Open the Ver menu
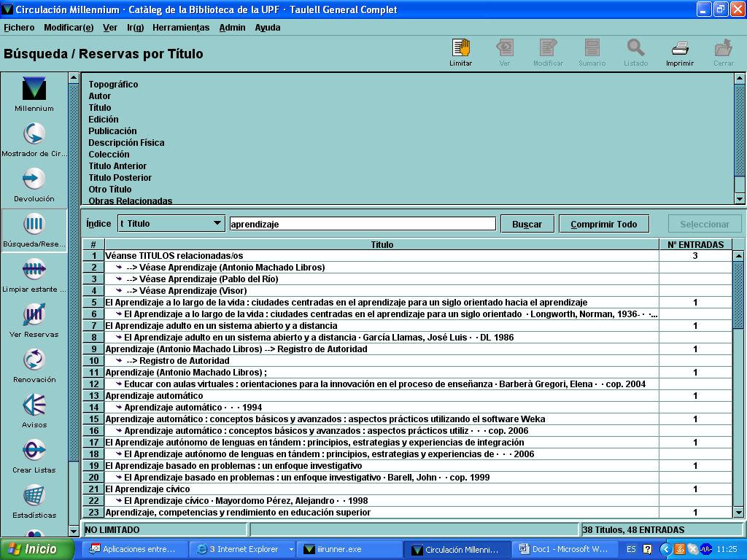This screenshot has width=747, height=560. pos(110,28)
